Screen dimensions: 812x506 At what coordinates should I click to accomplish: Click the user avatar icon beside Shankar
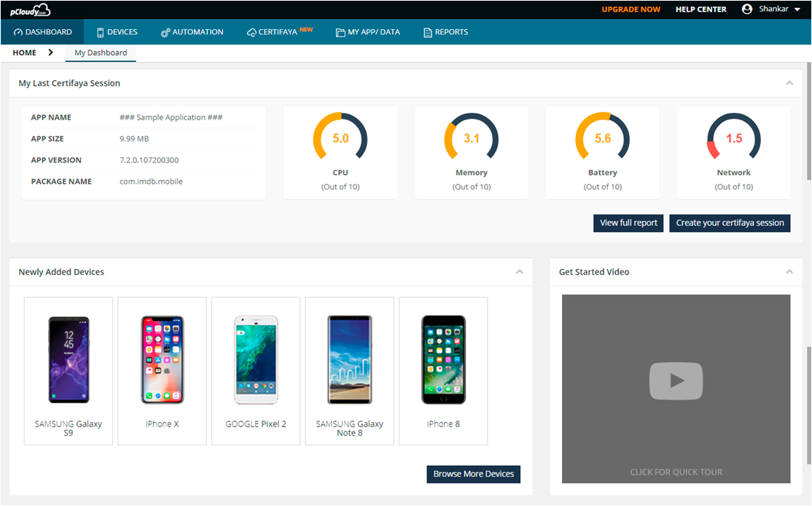(x=746, y=9)
